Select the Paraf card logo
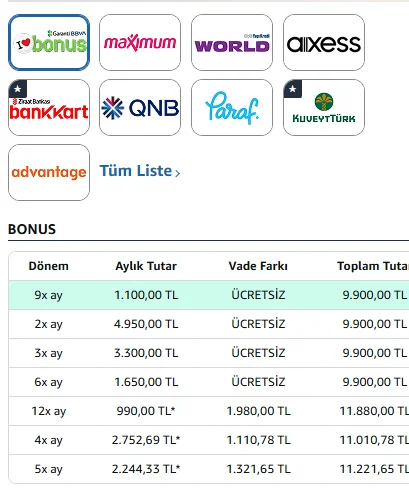The width and height of the screenshot is (409, 488). 232,107
